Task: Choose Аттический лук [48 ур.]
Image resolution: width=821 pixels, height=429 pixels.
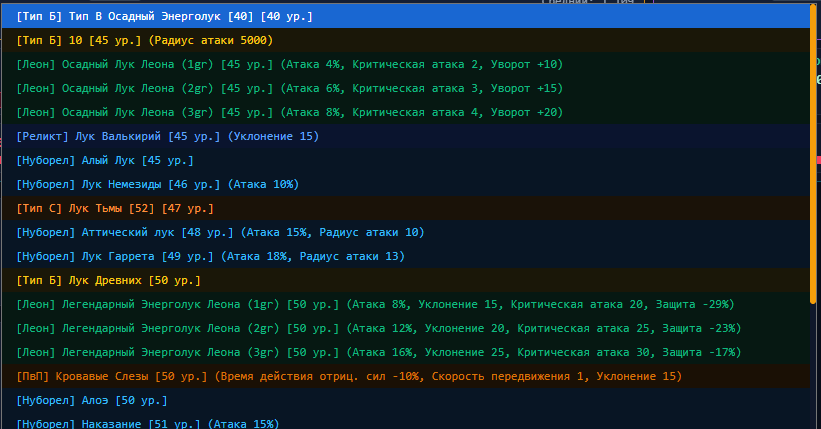Action: click(x=406, y=233)
